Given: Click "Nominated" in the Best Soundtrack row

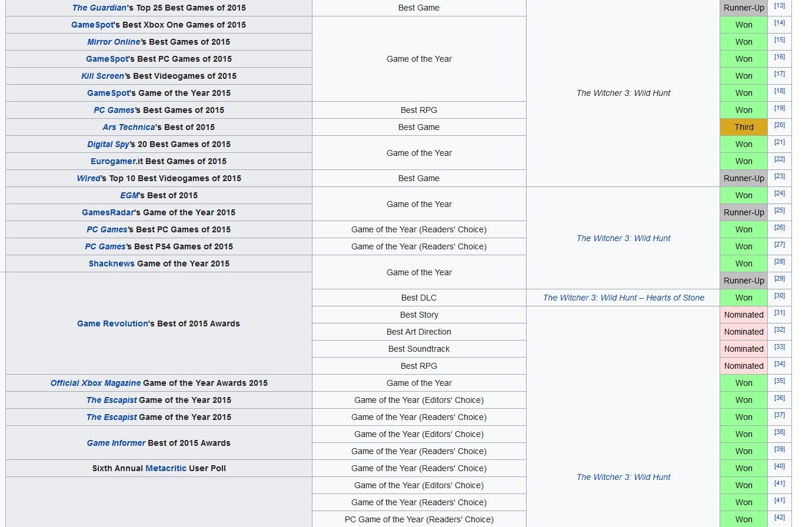Looking at the screenshot, I should point(744,349).
